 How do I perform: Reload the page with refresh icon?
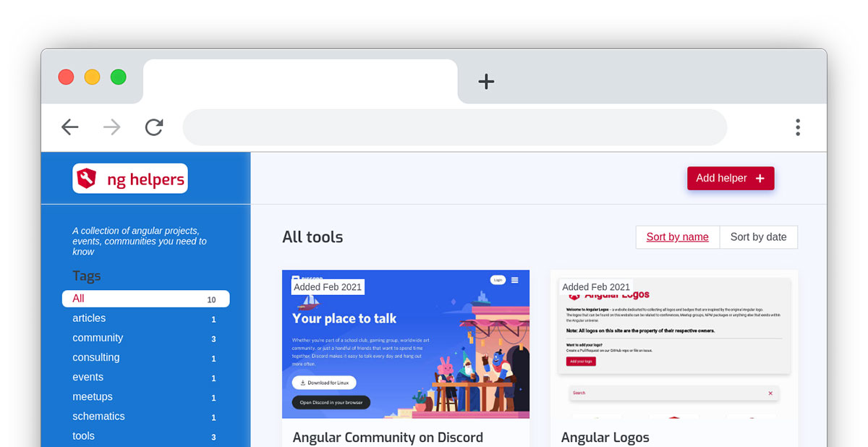(x=154, y=127)
